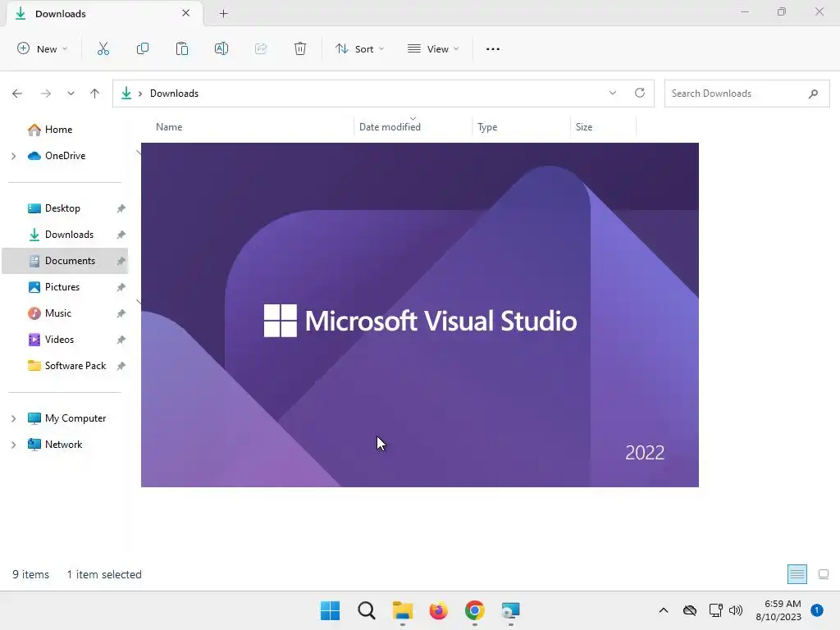Image resolution: width=840 pixels, height=630 pixels.
Task: Open recent locations dropdown chevron
Action: [x=71, y=94]
